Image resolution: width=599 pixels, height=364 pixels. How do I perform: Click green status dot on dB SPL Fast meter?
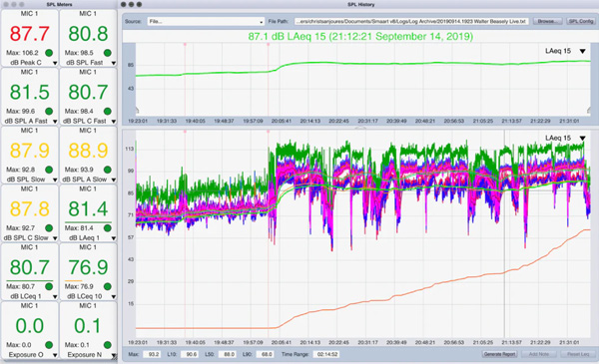click(108, 53)
